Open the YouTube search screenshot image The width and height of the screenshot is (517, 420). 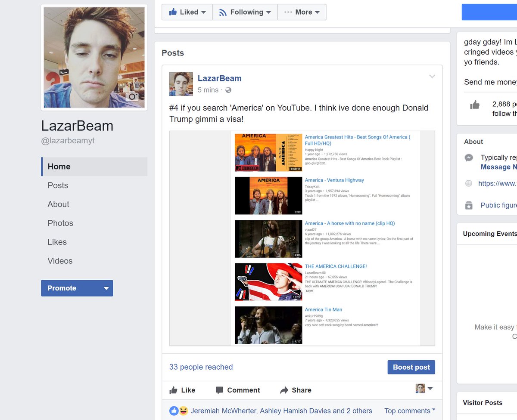pos(302,238)
